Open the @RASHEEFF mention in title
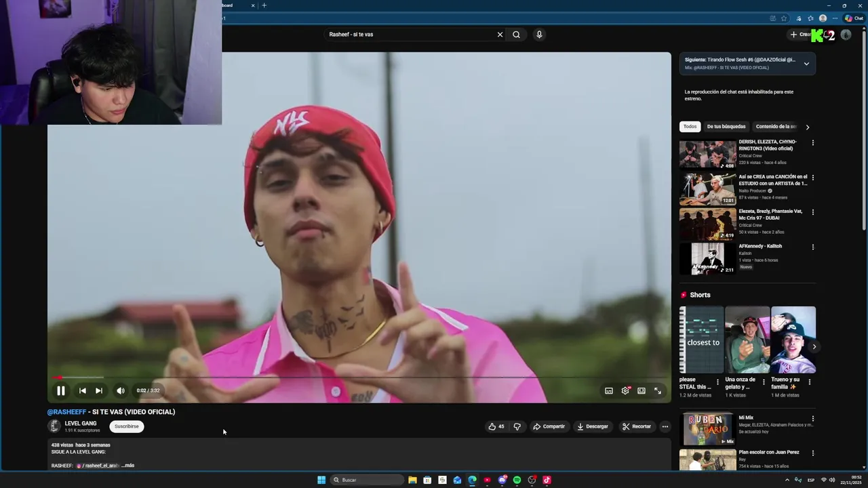 (66, 411)
